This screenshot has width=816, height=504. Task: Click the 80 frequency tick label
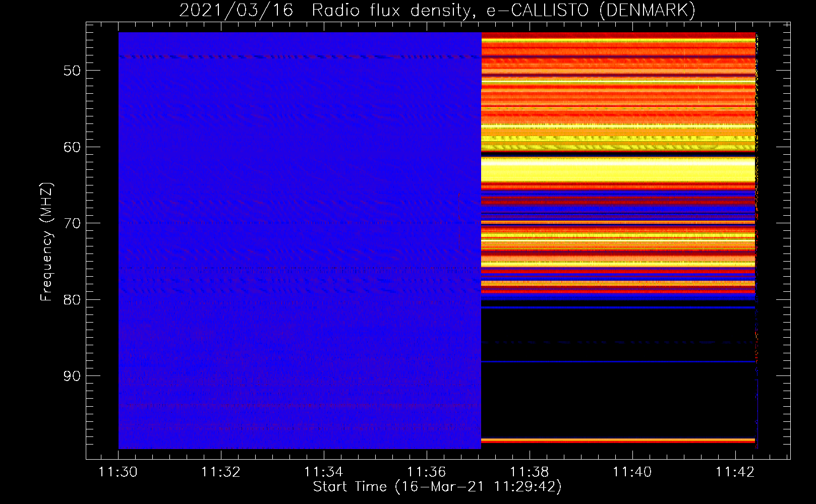pos(72,300)
